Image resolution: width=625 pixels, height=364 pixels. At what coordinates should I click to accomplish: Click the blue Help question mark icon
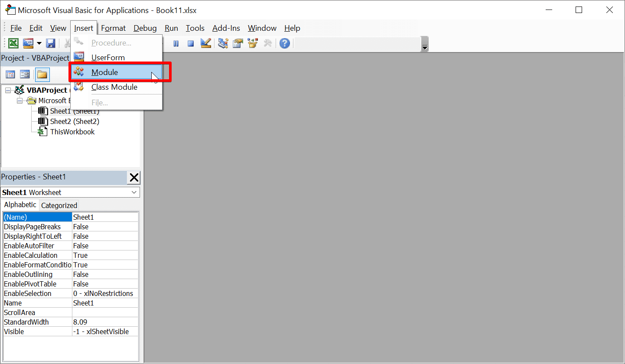(284, 43)
